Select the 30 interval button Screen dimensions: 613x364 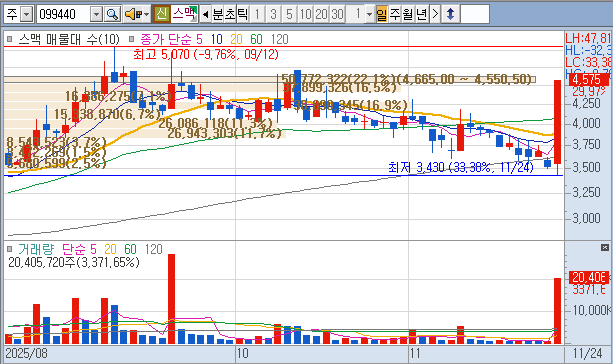coord(337,14)
